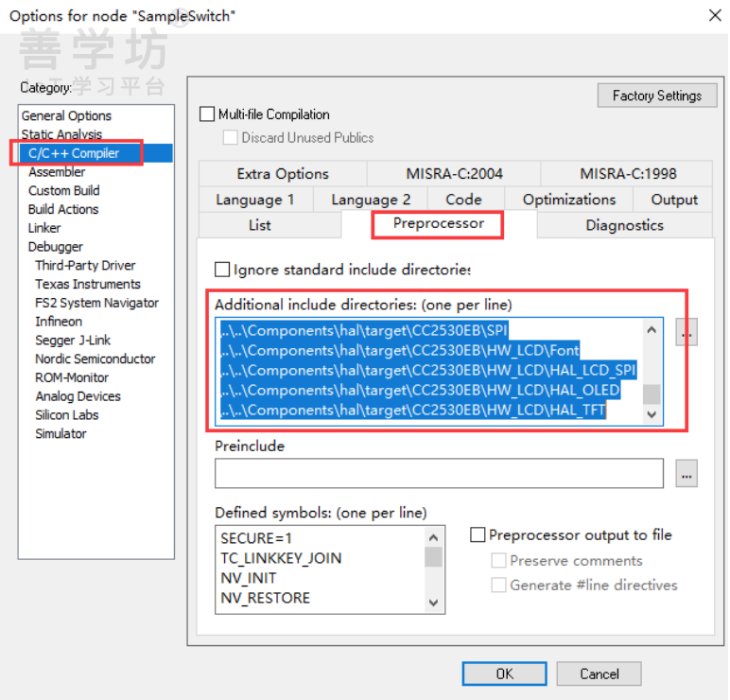This screenshot has height=700, width=730.
Task: Click the CC2530EB\SPI include path line
Action: (x=364, y=330)
